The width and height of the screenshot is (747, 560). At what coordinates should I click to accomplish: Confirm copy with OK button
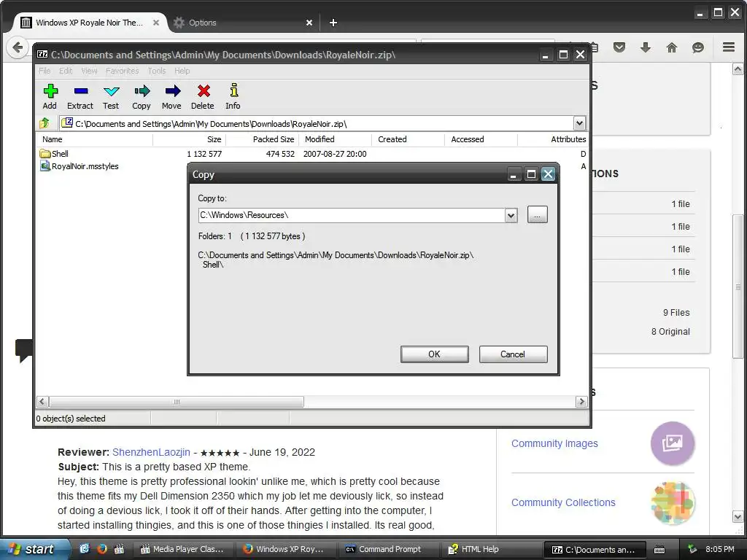click(435, 354)
